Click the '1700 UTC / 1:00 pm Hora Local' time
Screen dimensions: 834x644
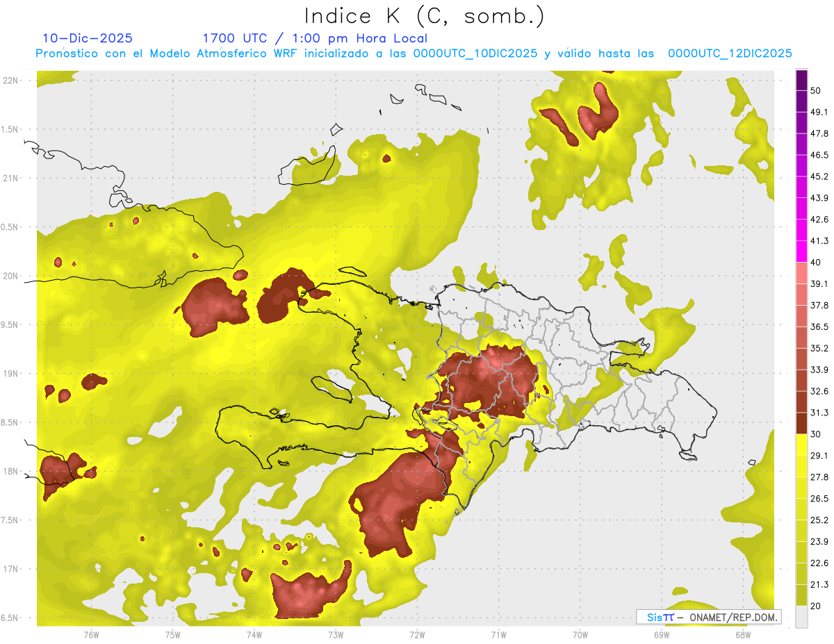314,39
